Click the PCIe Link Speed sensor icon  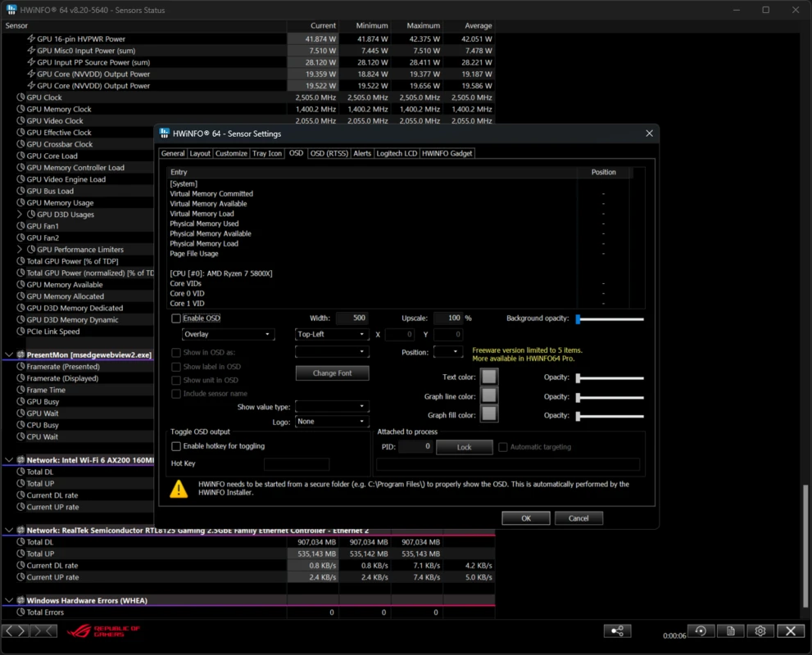[20, 332]
